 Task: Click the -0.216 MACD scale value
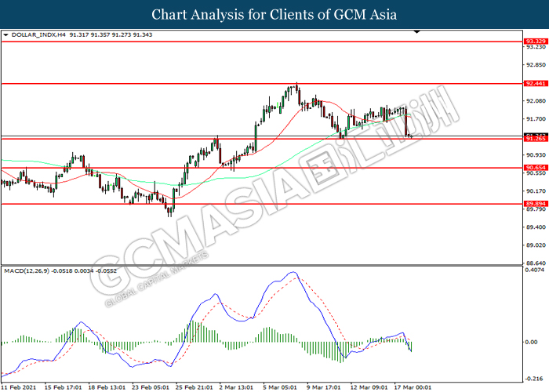pos(535,379)
